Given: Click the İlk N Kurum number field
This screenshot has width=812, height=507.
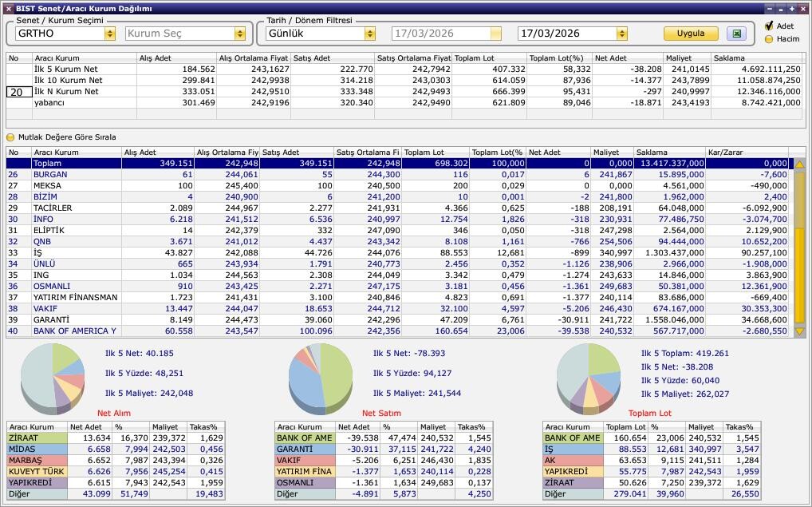Looking at the screenshot, I should (19, 92).
